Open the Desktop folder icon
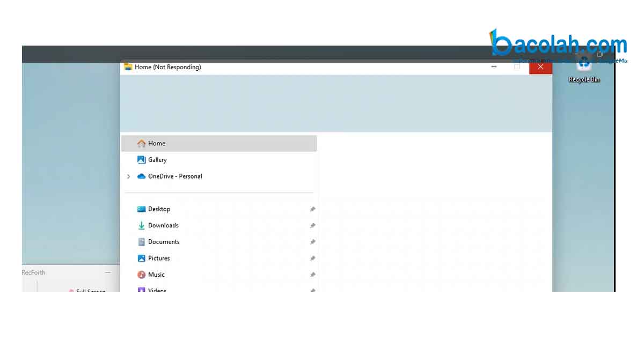 tap(142, 209)
